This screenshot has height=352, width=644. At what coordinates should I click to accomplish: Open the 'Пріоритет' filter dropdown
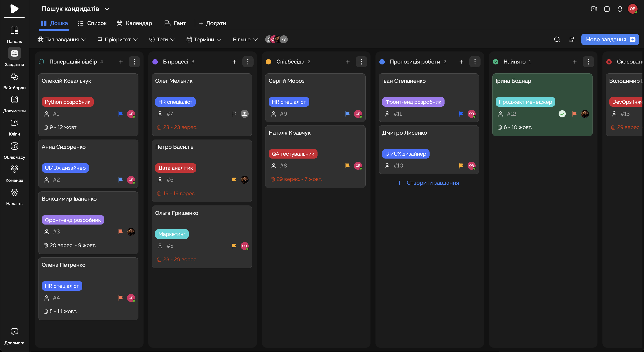tap(117, 40)
